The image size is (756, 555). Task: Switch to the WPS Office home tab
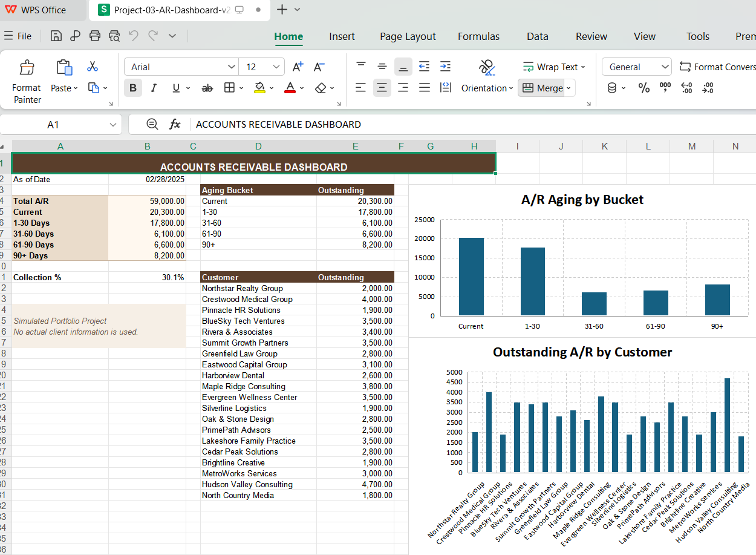click(x=36, y=10)
